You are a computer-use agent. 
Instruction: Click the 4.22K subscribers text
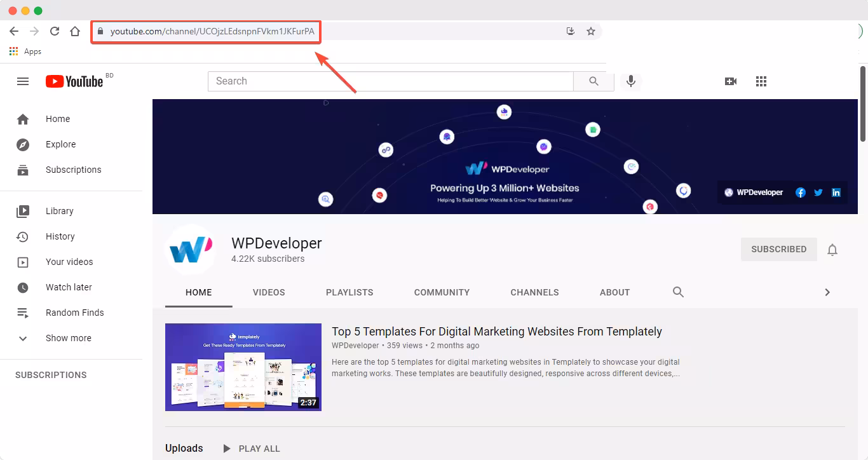point(268,259)
